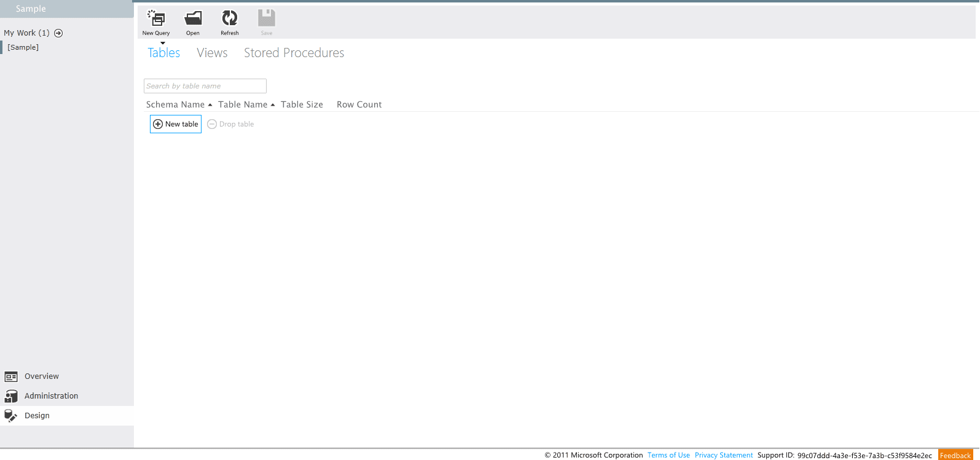Sort by Schema Name column arrow
Viewport: 980px width, 460px height.
tap(210, 105)
